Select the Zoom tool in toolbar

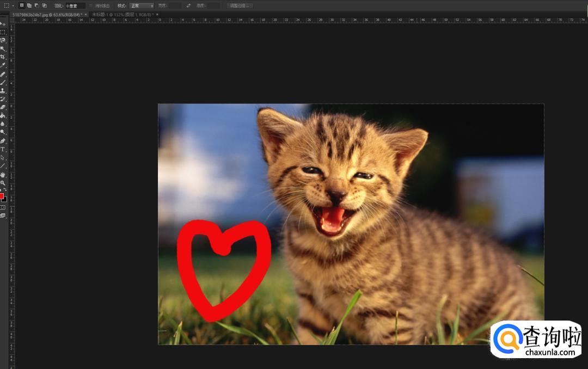pyautogui.click(x=3, y=183)
